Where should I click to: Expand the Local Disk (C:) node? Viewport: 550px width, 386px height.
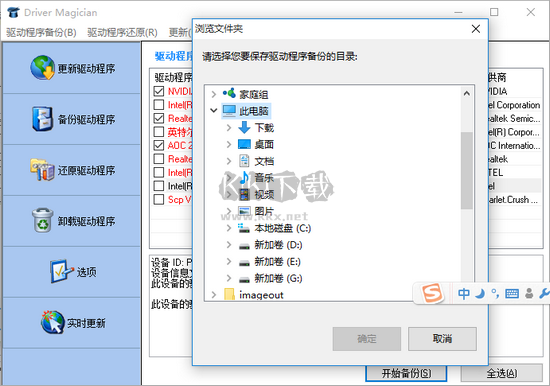coord(229,228)
